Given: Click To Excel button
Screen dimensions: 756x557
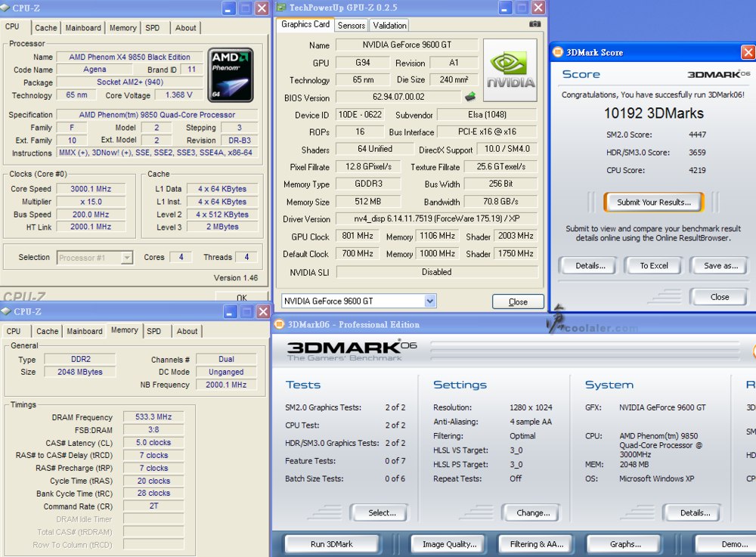Looking at the screenshot, I should [654, 265].
